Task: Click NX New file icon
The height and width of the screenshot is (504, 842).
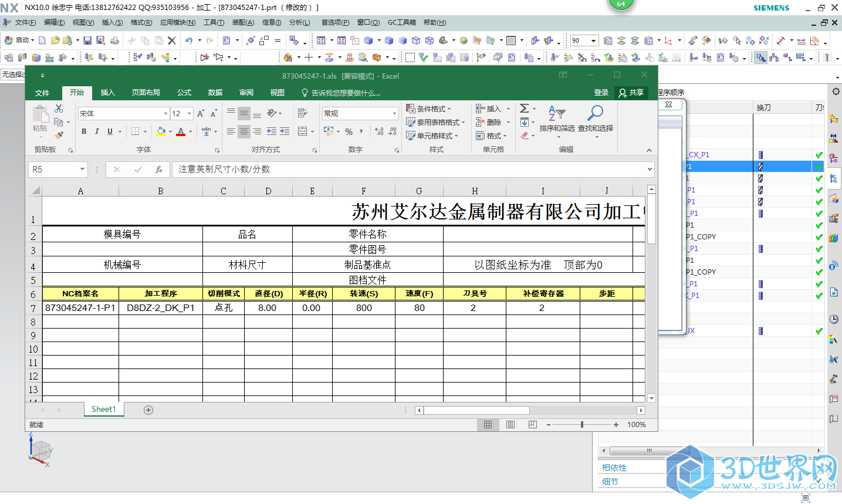Action: click(x=42, y=40)
